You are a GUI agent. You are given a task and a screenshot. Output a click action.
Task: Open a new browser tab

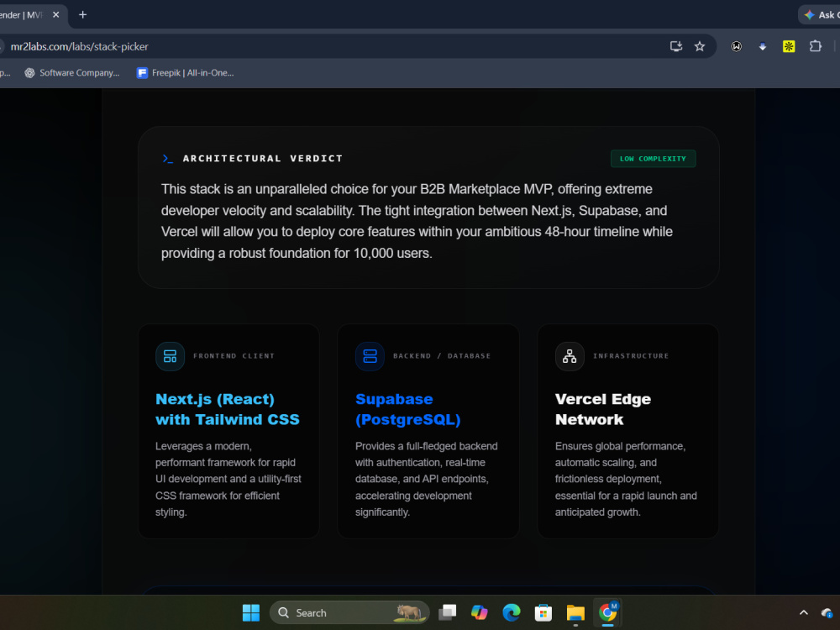pos(82,15)
